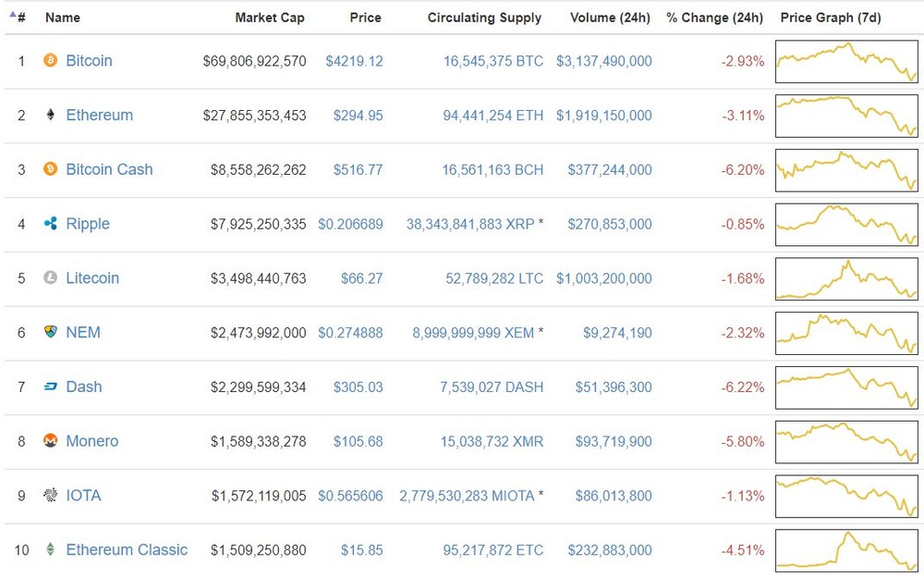The width and height of the screenshot is (924, 577).
Task: Open the Ethereum Classic name link
Action: click(127, 550)
